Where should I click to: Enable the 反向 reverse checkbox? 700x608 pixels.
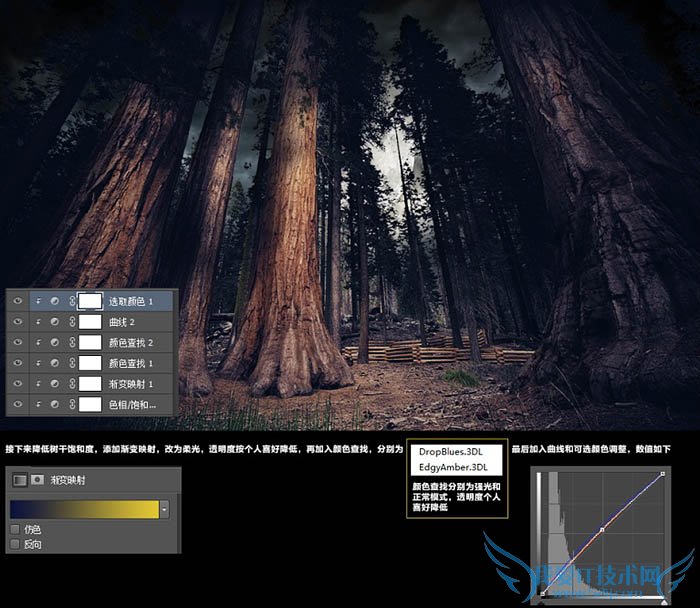15,544
